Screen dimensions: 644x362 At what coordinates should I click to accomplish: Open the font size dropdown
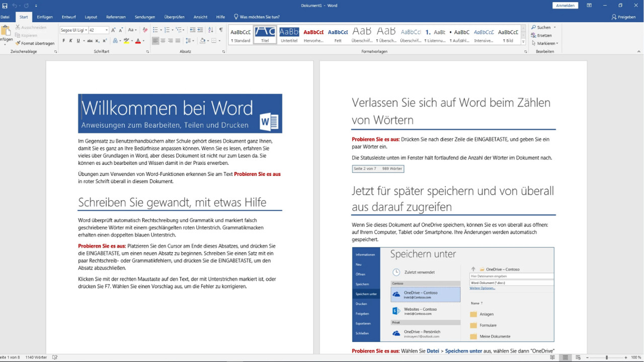tap(106, 30)
